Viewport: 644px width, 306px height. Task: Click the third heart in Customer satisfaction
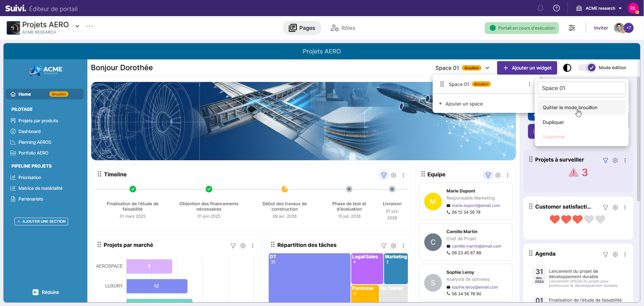click(577, 219)
